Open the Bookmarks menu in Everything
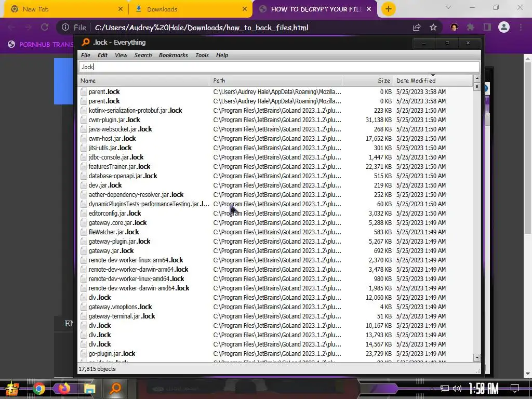This screenshot has width=532, height=399. 174,55
